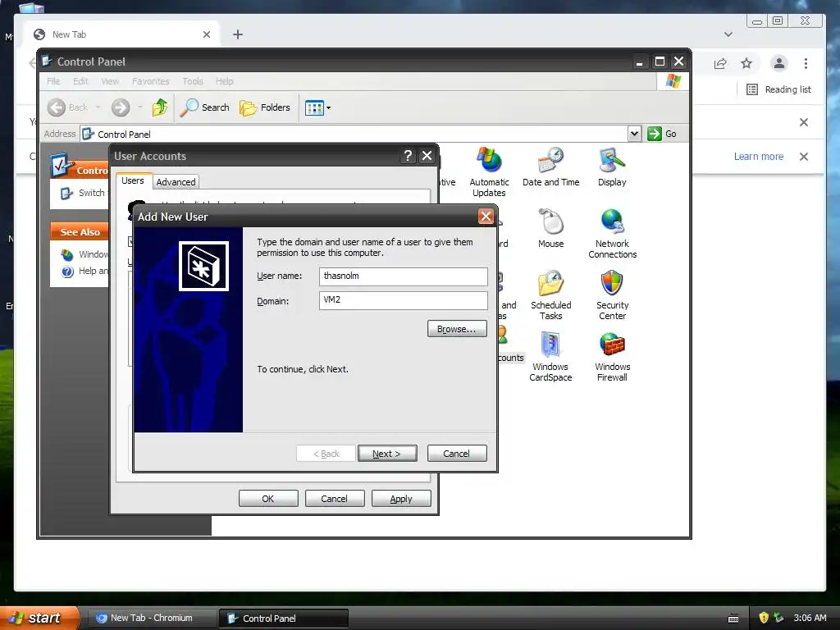Click Control Panel taskbar item
Viewport: 840px width, 630px height.
284,619
